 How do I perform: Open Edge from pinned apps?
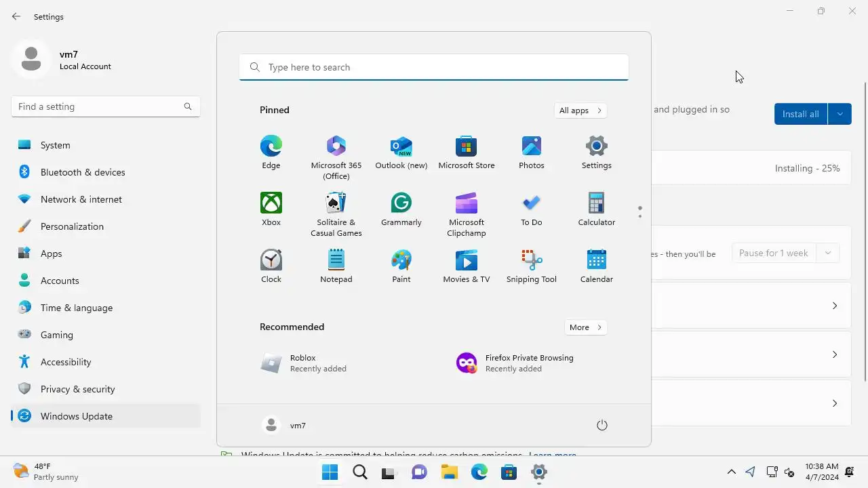click(271, 153)
